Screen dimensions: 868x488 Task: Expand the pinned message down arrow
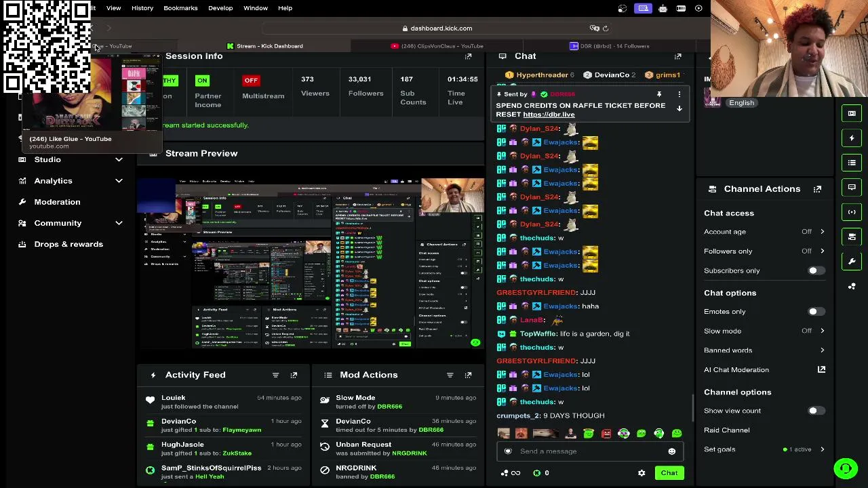[x=679, y=108]
